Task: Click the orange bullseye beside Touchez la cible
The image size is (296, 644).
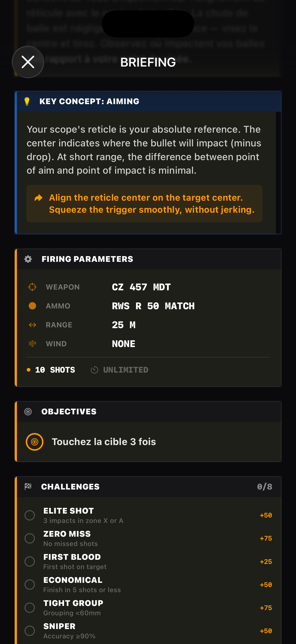Action: (x=35, y=442)
